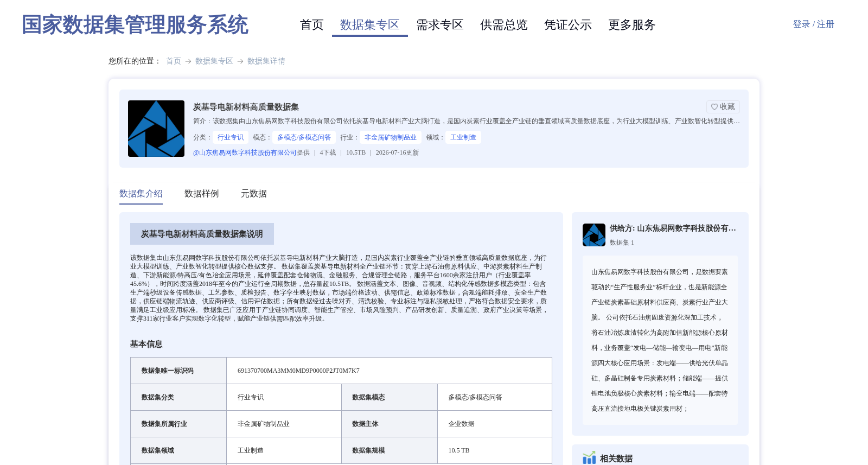The height and width of the screenshot is (465, 868).
Task: Click identifier value 691370700MA3MM0MD9P0000P2JT0M7K7
Action: 298,371
